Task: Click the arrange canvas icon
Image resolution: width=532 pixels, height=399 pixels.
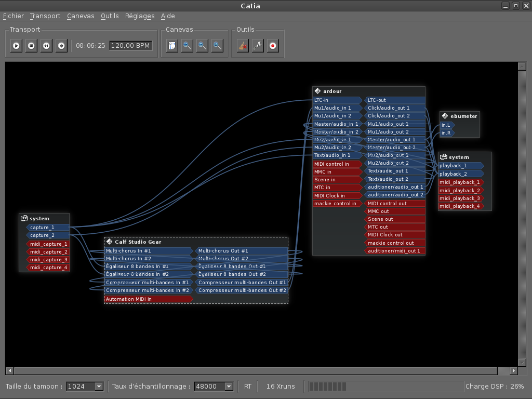Action: tap(172, 46)
